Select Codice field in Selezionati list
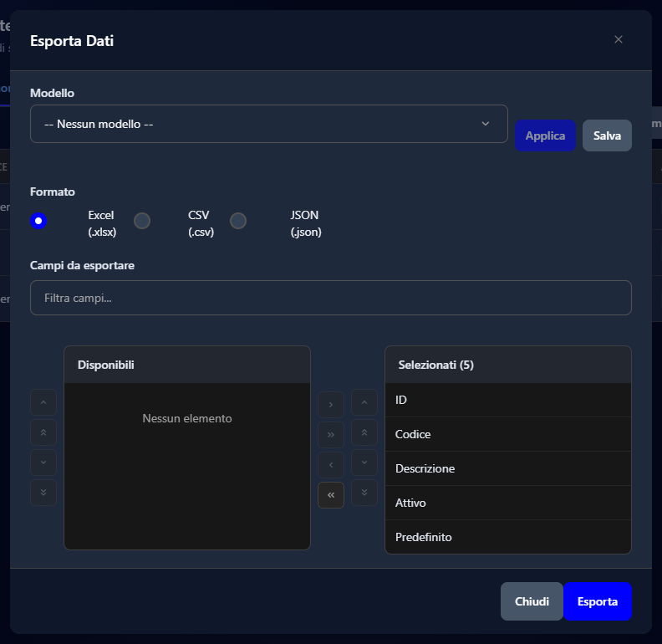Image resolution: width=662 pixels, height=644 pixels. [x=508, y=434]
